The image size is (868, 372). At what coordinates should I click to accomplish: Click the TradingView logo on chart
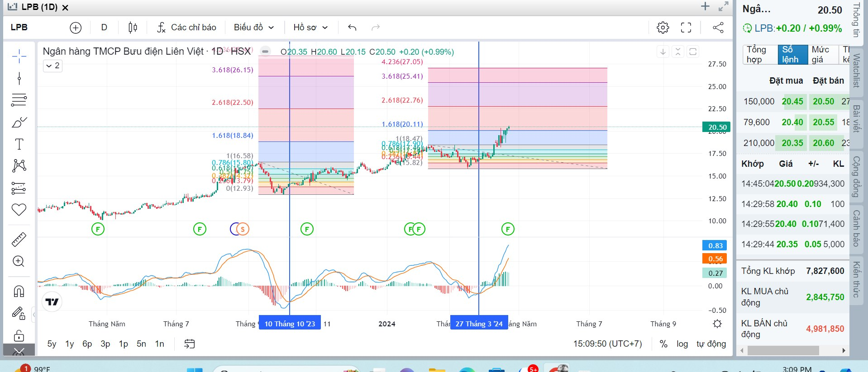[52, 302]
